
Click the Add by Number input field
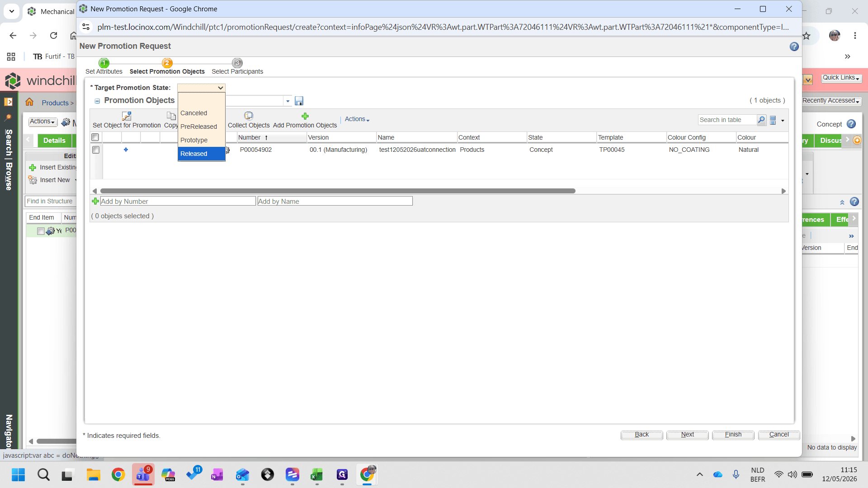[x=178, y=201]
